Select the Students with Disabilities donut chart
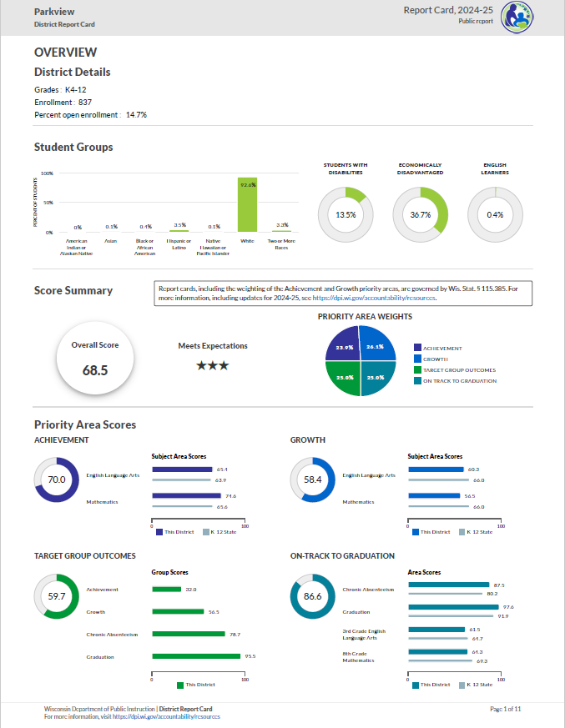Screen dimensions: 565x728 pyautogui.click(x=346, y=214)
